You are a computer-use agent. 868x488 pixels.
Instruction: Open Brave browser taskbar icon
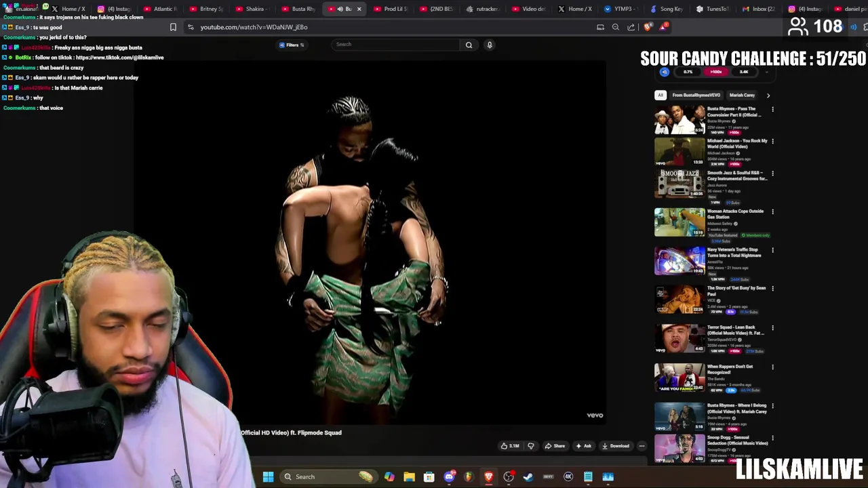pyautogui.click(x=488, y=476)
